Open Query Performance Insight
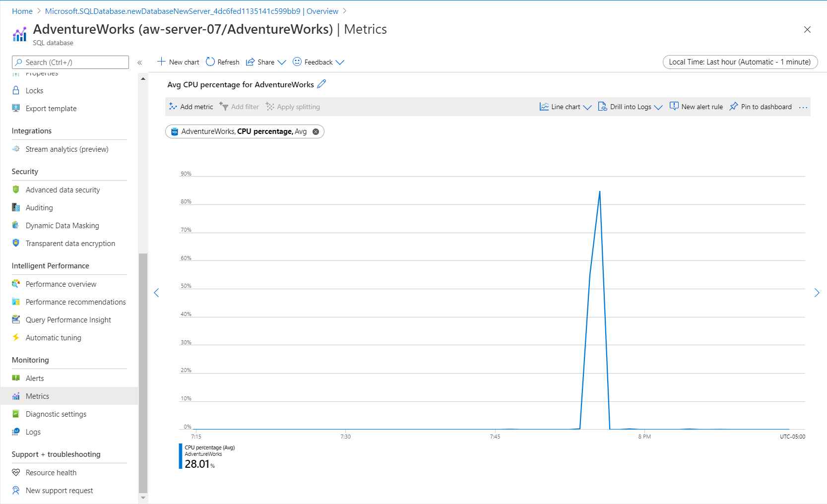 [69, 319]
